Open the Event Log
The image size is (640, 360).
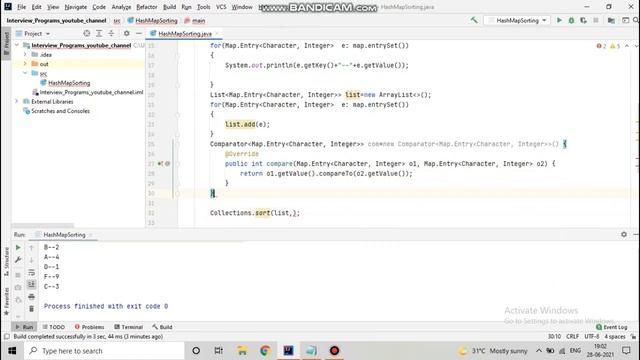click(611, 327)
